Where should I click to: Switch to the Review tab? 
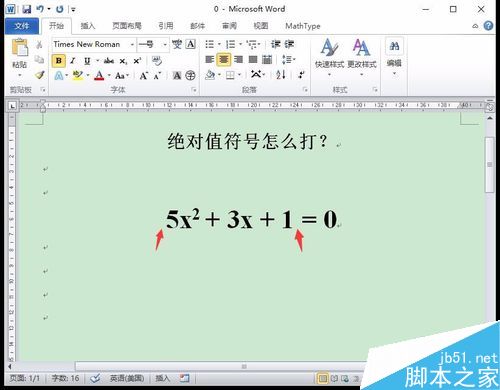pos(229,26)
